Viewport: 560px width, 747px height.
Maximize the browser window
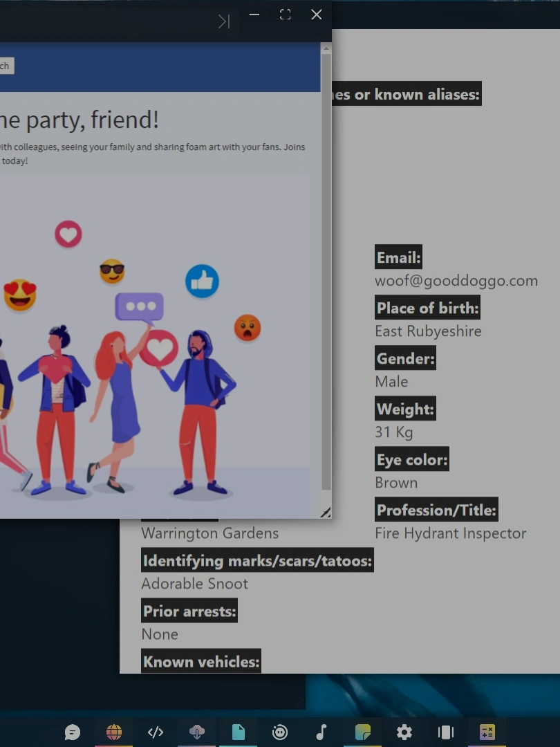285,15
